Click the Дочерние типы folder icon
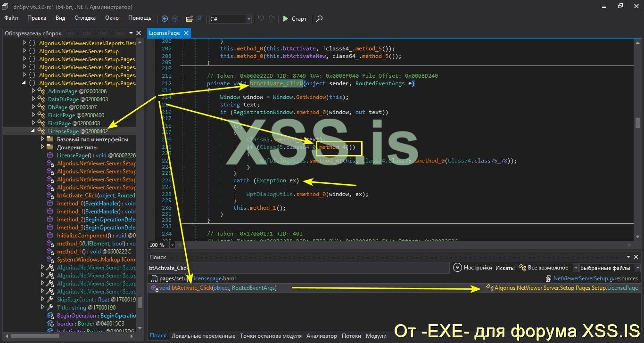644x343 pixels. point(50,147)
